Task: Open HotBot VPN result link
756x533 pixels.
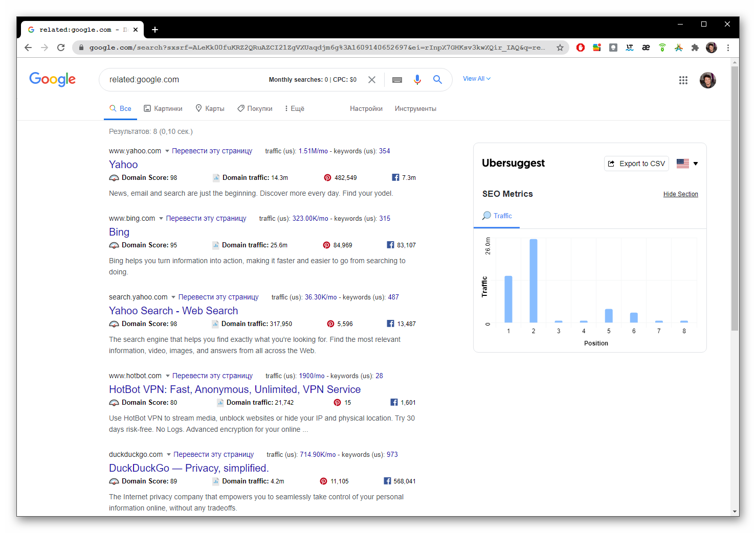Action: (x=235, y=389)
